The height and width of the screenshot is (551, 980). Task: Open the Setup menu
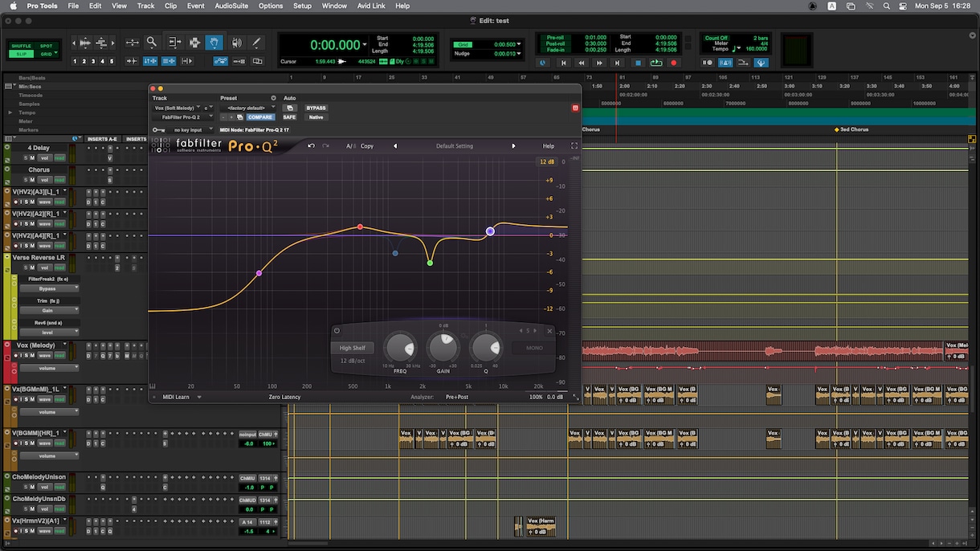302,6
